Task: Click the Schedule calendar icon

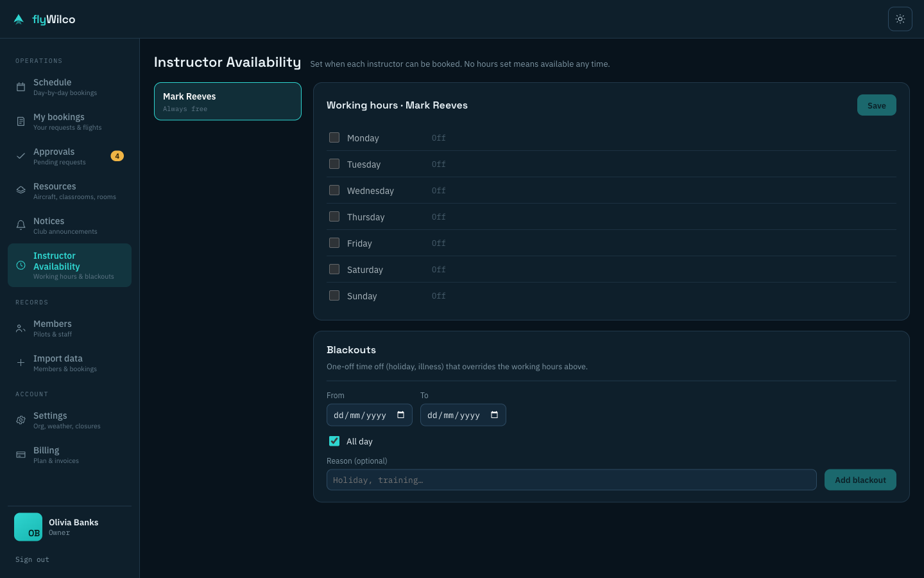Action: pos(21,87)
